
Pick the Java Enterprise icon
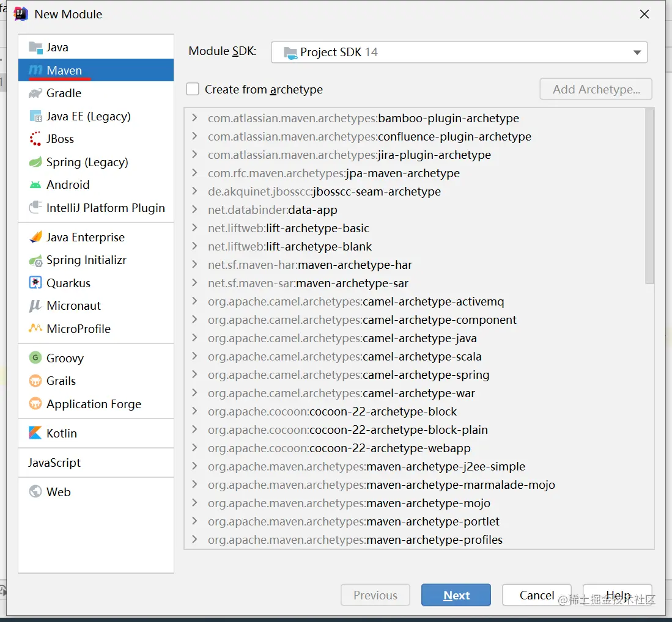[35, 237]
